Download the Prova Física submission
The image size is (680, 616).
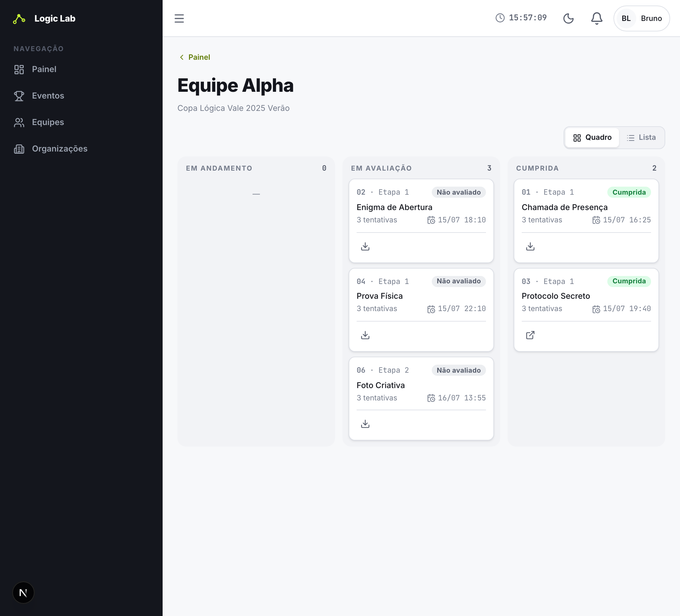click(365, 335)
